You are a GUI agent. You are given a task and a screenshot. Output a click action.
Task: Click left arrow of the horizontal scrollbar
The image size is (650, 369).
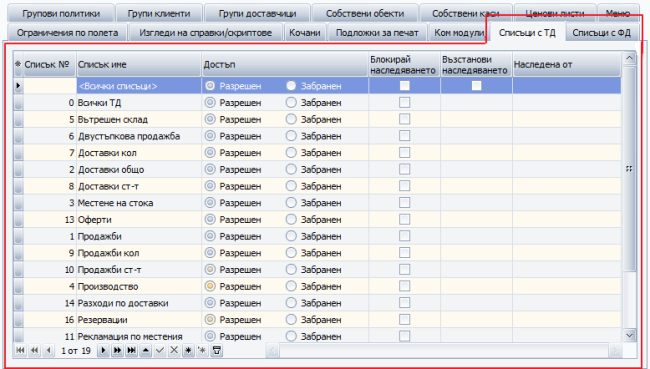[x=273, y=351]
